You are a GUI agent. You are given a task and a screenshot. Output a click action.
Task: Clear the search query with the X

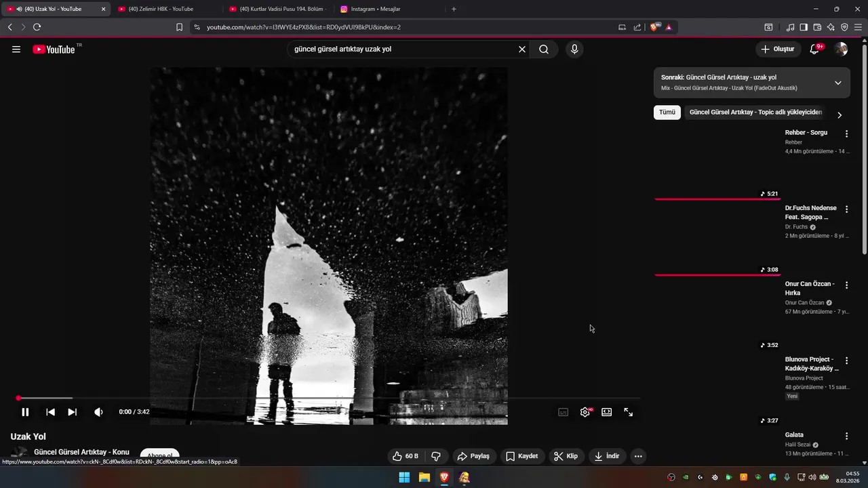point(522,49)
